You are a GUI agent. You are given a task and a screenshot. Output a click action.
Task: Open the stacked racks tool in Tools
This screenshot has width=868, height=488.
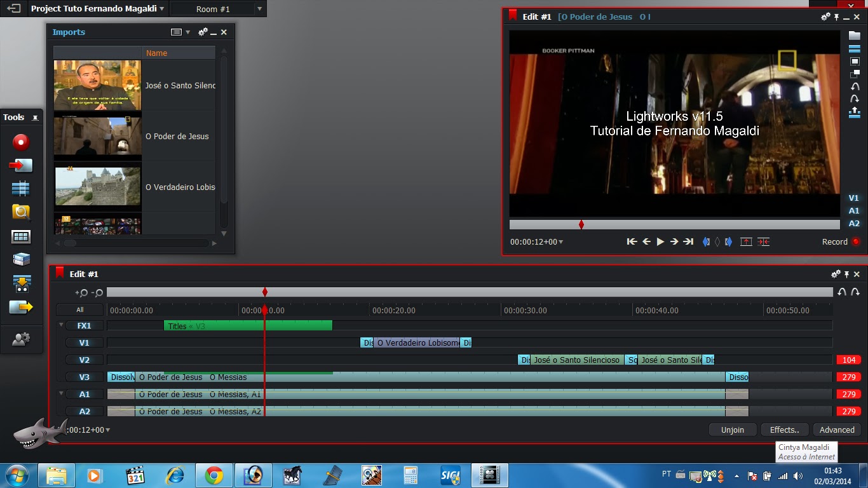click(21, 259)
